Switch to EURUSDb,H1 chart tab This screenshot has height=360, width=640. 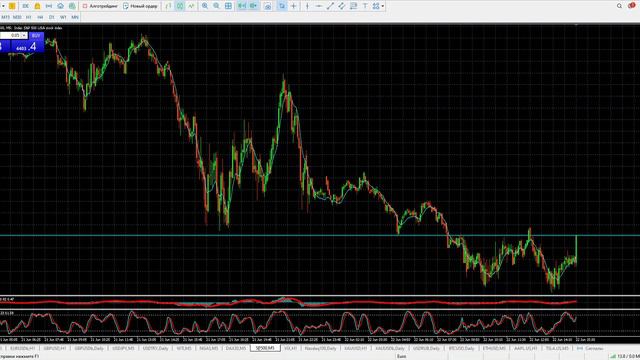click(x=22, y=348)
